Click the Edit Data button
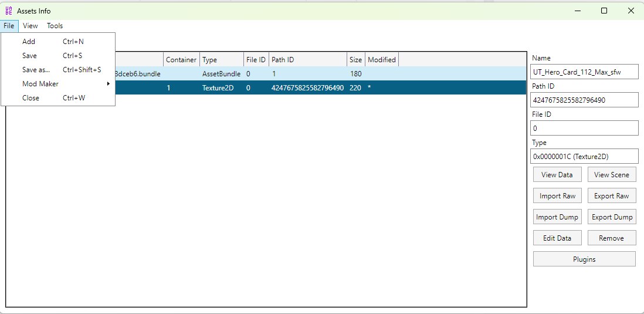 point(557,238)
